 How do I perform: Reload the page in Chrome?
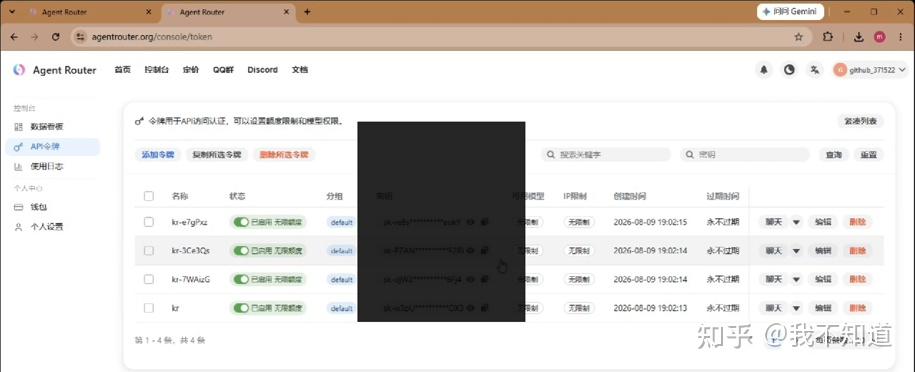click(55, 37)
